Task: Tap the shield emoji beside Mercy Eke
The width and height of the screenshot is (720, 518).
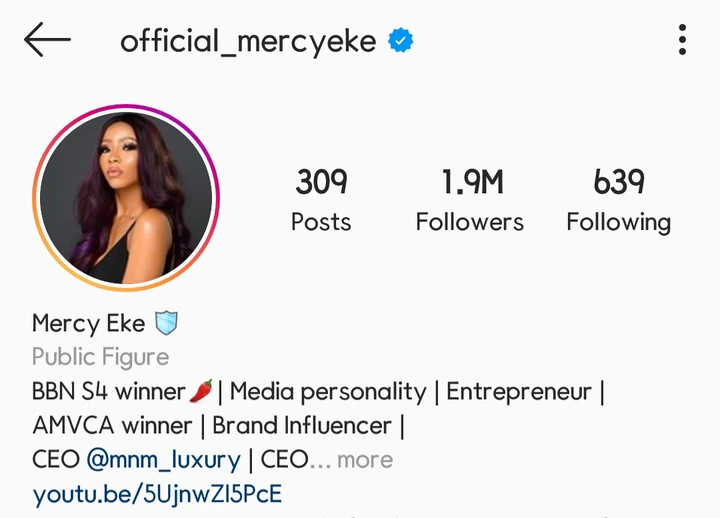Action: click(x=166, y=323)
